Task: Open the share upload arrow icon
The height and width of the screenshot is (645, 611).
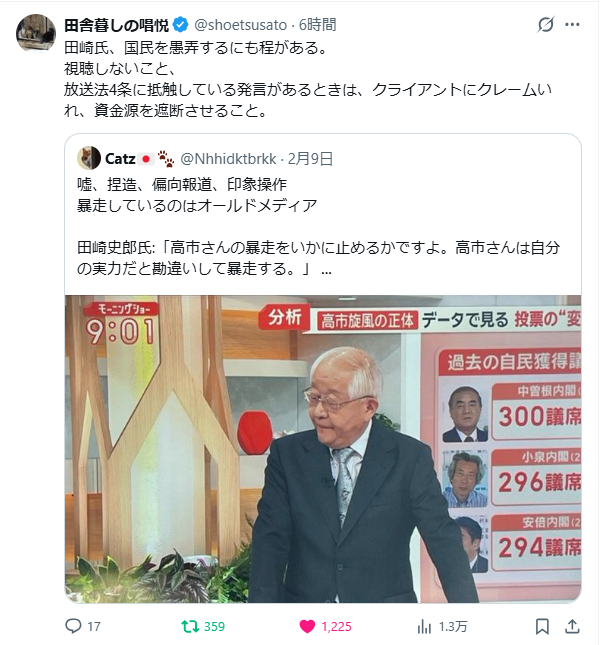Action: point(572,626)
